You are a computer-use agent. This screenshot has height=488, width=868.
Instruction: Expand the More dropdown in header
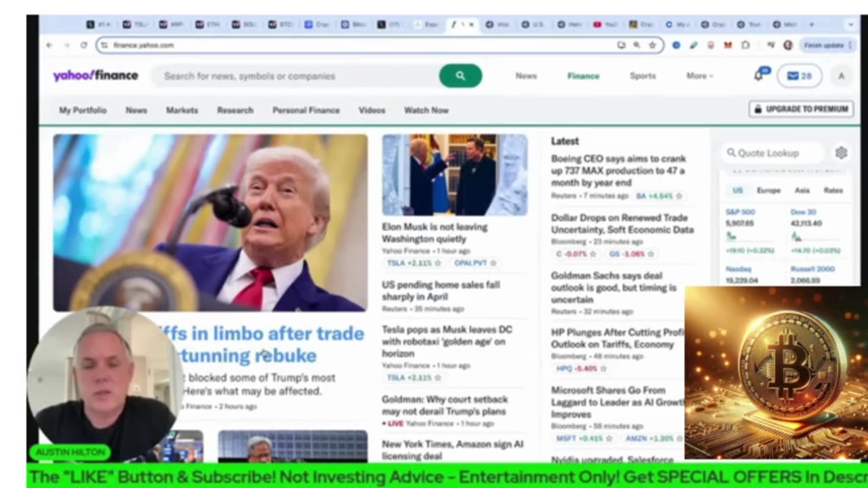tap(699, 76)
